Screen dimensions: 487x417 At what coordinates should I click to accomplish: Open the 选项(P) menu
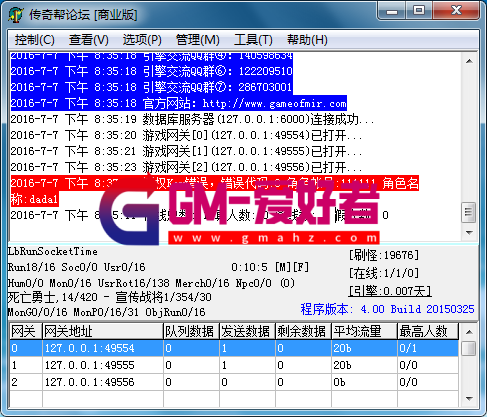(142, 40)
